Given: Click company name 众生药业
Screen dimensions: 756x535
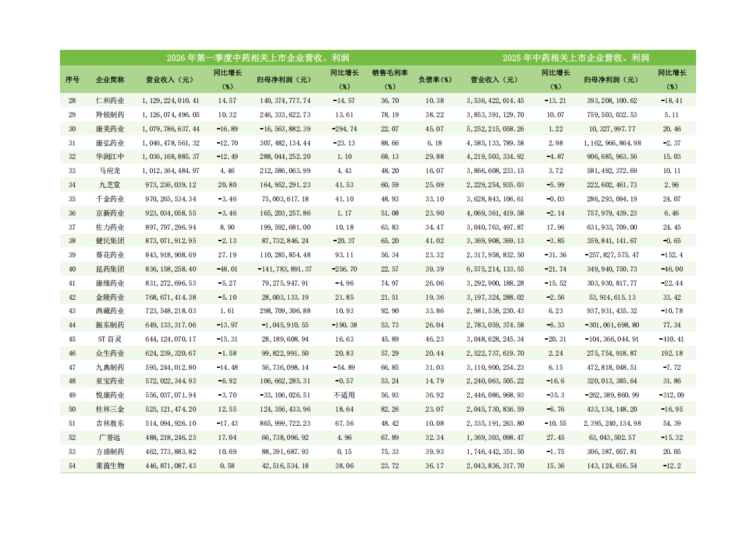Looking at the screenshot, I should (x=110, y=353).
